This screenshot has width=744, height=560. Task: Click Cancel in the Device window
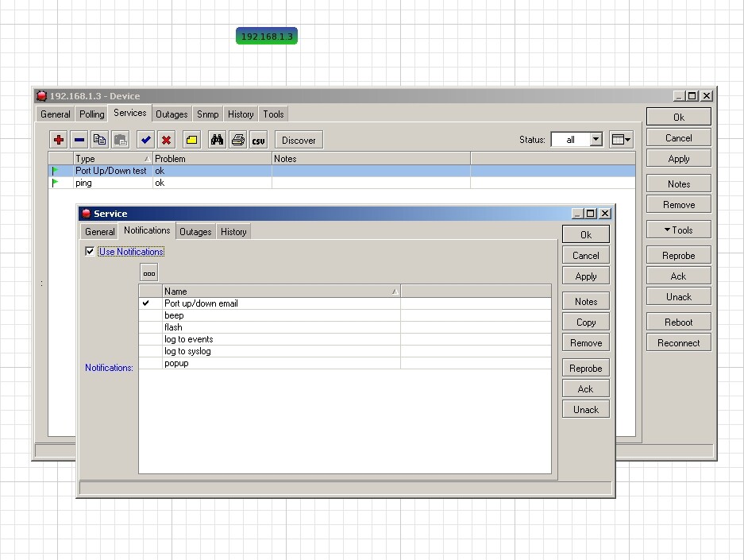(x=679, y=138)
